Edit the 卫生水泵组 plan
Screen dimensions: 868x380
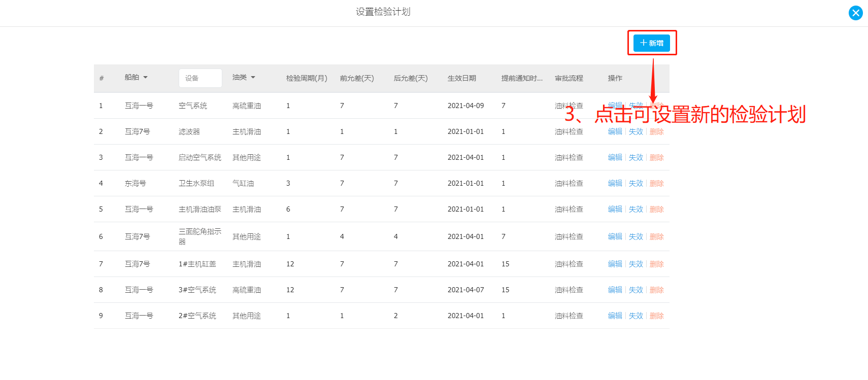pos(615,183)
